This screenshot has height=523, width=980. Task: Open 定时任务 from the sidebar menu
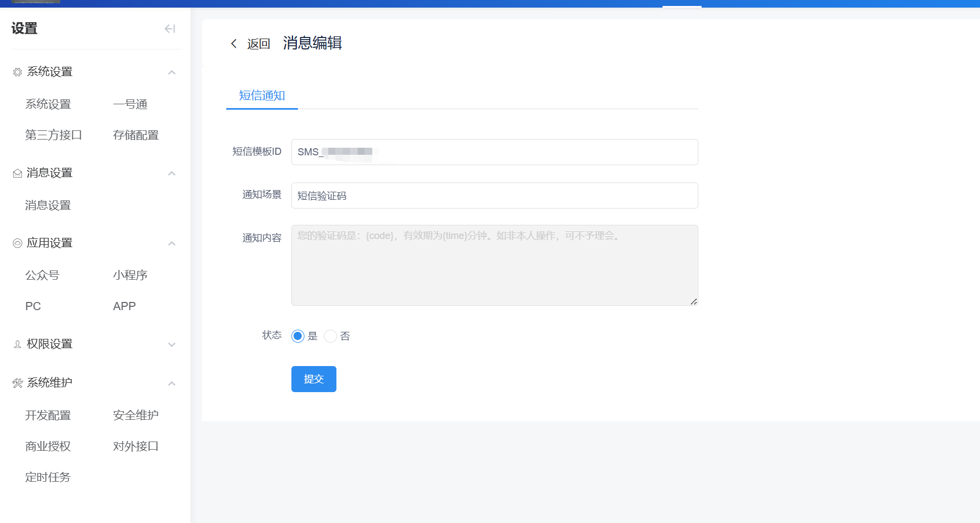(48, 477)
